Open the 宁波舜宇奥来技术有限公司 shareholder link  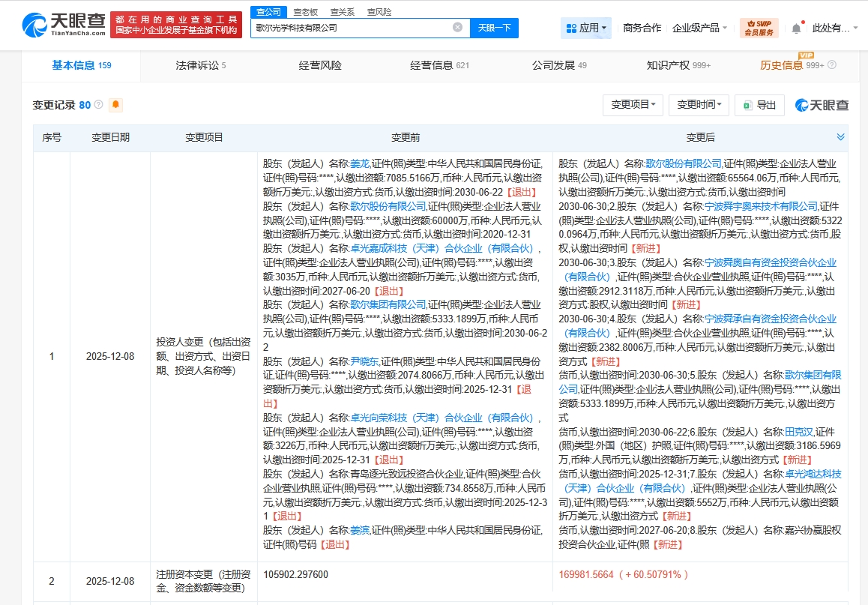[760, 206]
